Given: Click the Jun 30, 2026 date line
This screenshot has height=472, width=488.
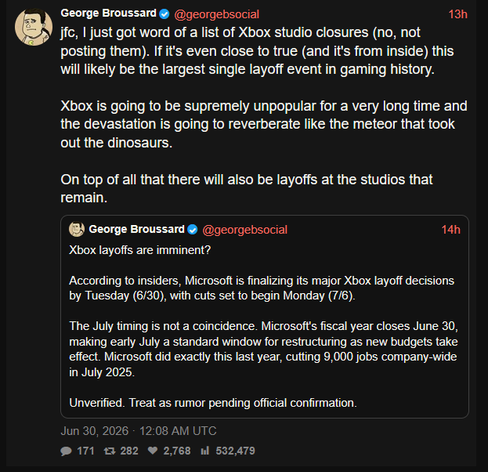Looking at the screenshot, I should coord(138,431).
